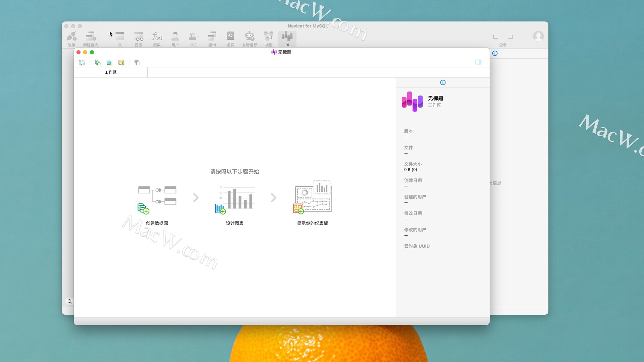This screenshot has width=644, height=362.
Task: Click the 文件 file label in info panel
Action: coord(408,147)
